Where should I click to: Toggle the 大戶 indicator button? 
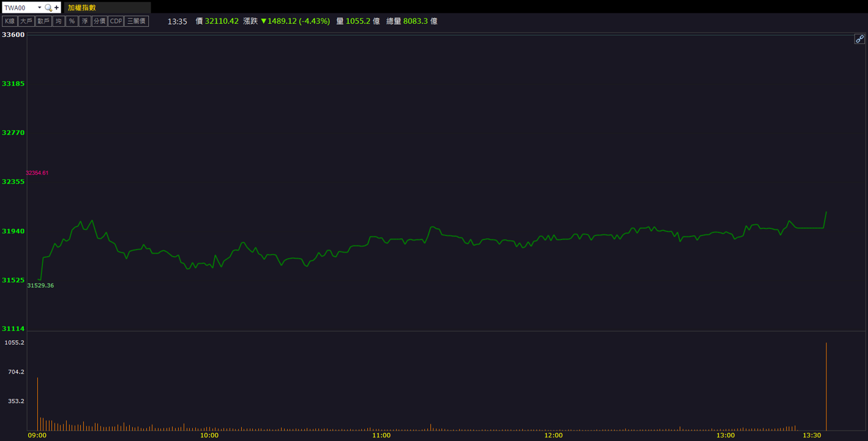pos(26,21)
